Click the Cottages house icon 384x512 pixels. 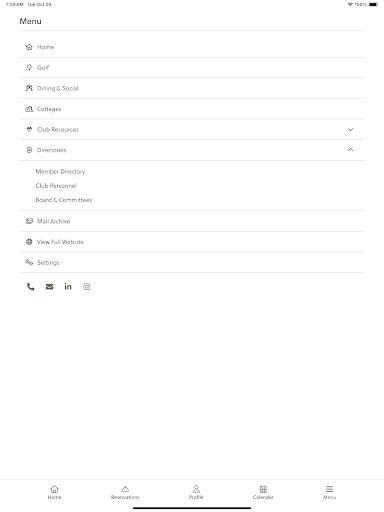[x=29, y=109]
